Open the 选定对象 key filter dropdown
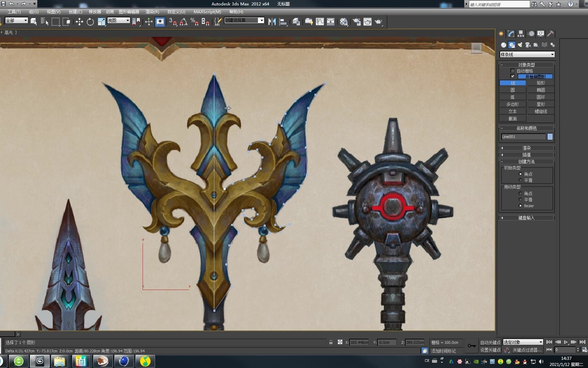 523,342
